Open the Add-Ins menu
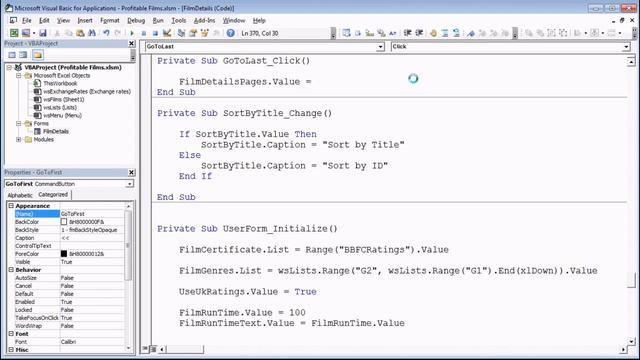 pos(204,20)
